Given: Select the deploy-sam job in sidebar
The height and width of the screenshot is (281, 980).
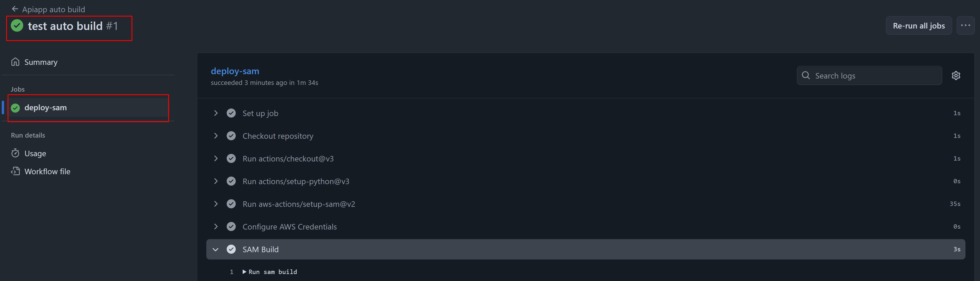Looking at the screenshot, I should (x=46, y=108).
